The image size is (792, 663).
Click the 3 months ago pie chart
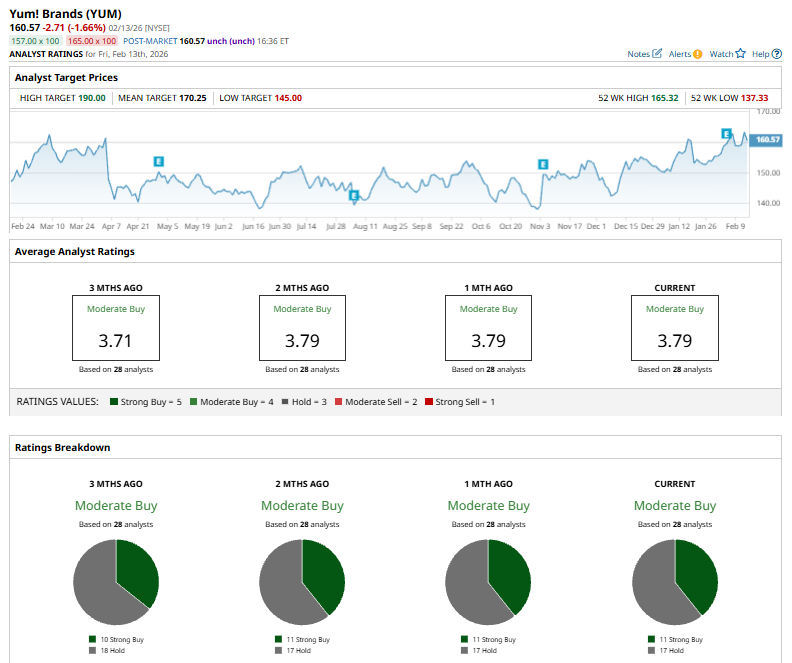[115, 582]
